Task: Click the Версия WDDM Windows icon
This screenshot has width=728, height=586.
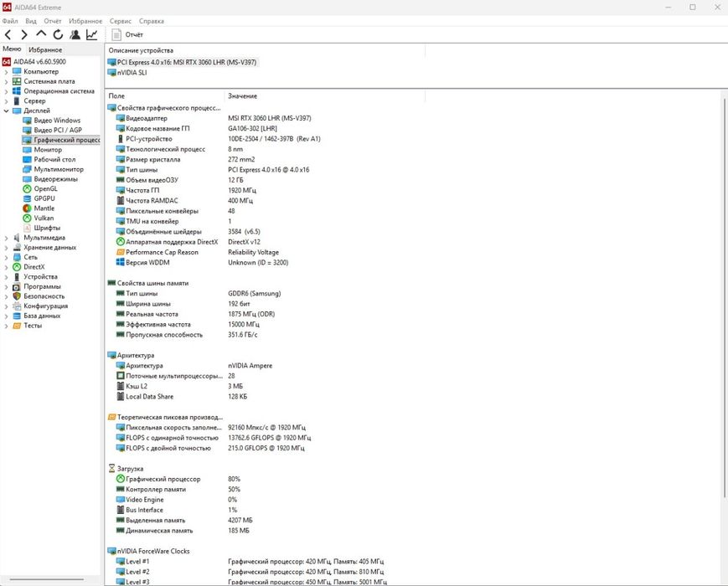Action: 121,262
